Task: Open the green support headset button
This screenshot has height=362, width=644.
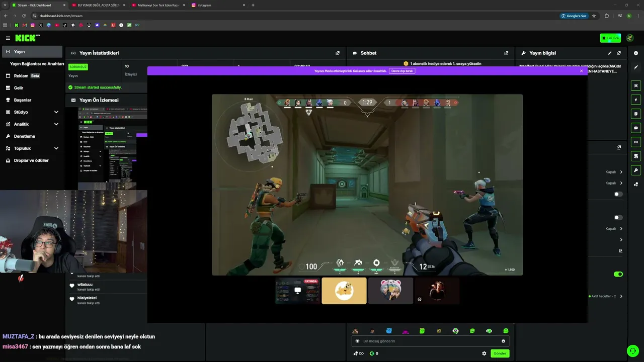Action: pos(632,350)
